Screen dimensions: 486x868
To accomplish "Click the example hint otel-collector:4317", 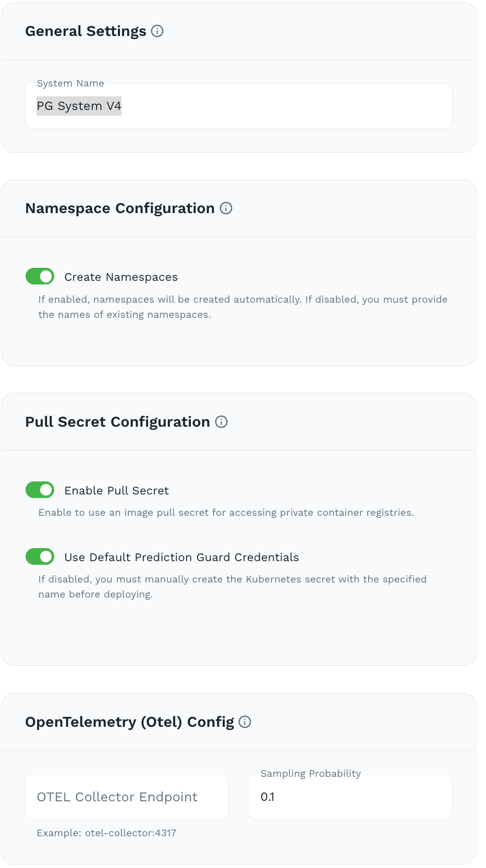I will 106,833.
